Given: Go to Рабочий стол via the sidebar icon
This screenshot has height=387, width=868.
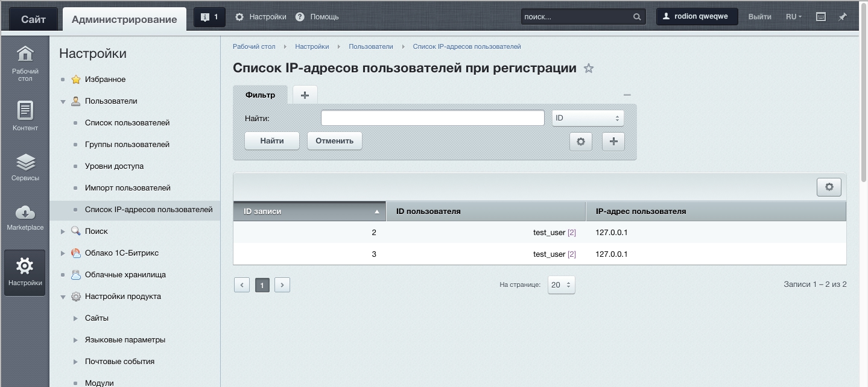Looking at the screenshot, I should (x=24, y=63).
